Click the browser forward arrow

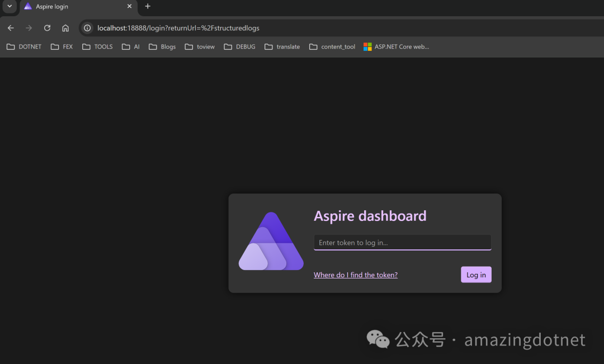[x=29, y=28]
